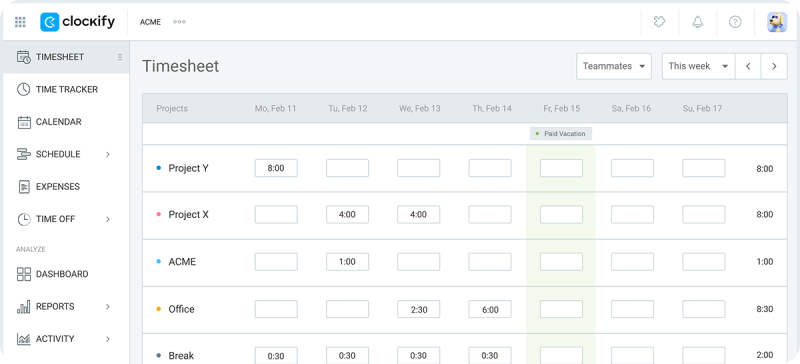The height and width of the screenshot is (364, 800).
Task: Edit Project Y Monday 8:00 field
Action: (276, 168)
